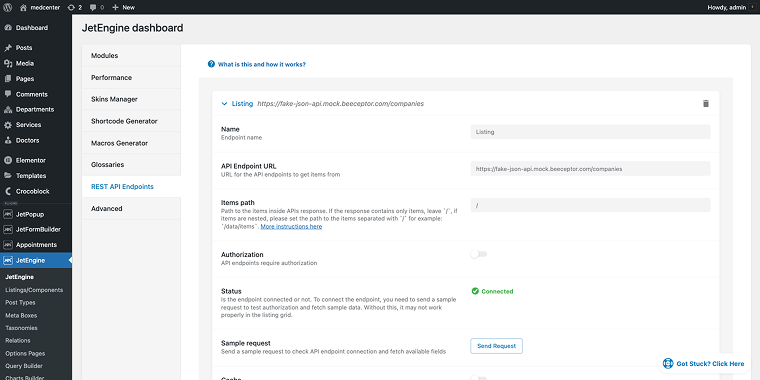760x380 pixels.
Task: Click the Crocoblock icon in sidebar
Action: [x=8, y=191]
